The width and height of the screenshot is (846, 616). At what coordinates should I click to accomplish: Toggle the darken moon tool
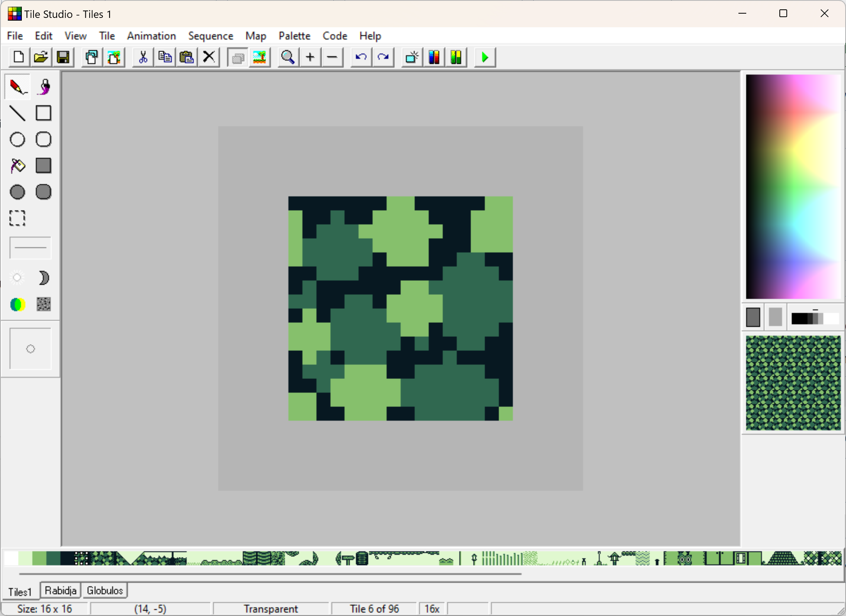[44, 278]
